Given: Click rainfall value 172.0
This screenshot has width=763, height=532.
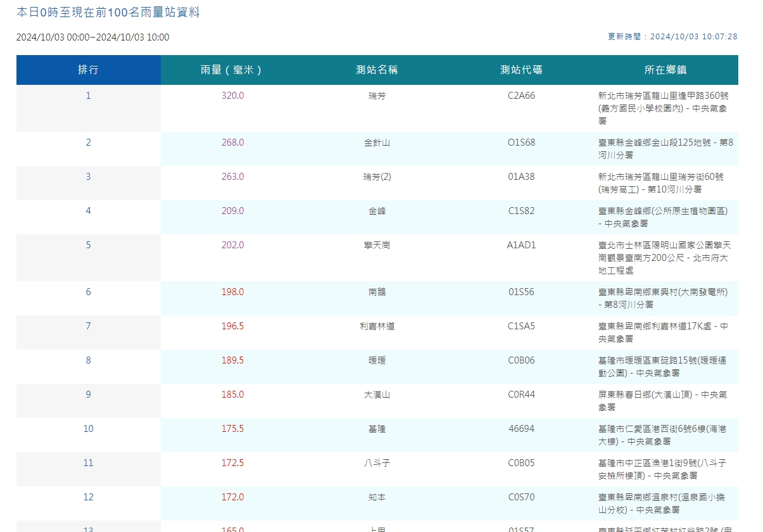Looking at the screenshot, I should coord(232,497).
